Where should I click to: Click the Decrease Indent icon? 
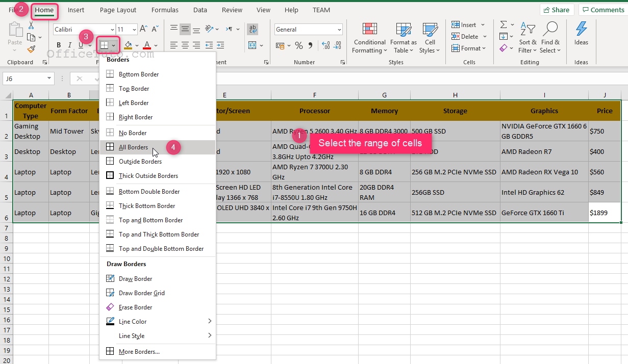point(209,45)
